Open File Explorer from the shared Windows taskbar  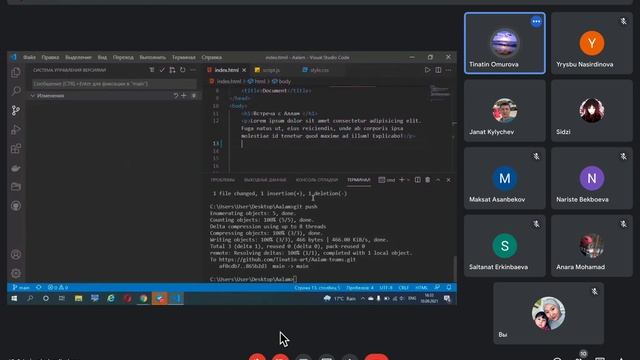(78, 298)
